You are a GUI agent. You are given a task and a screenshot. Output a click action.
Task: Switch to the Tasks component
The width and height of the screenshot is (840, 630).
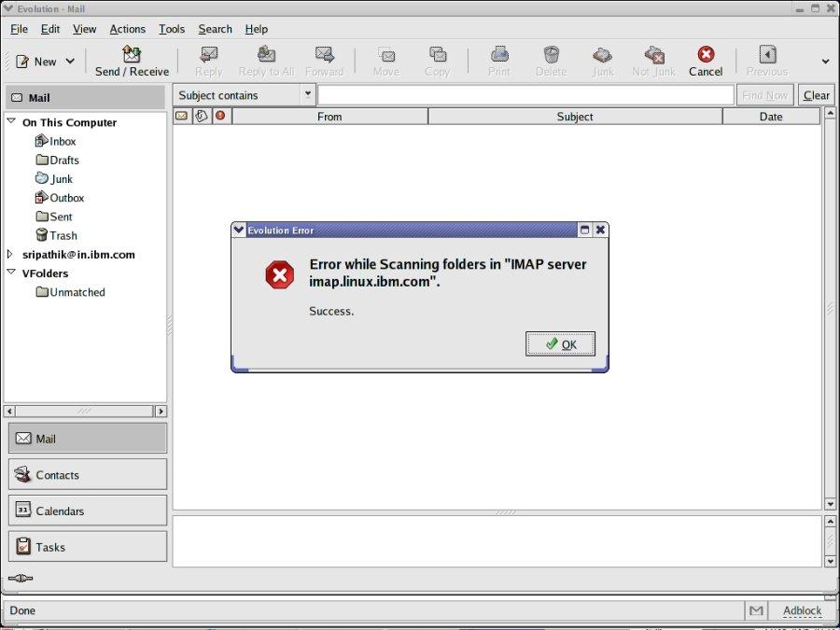coord(88,547)
